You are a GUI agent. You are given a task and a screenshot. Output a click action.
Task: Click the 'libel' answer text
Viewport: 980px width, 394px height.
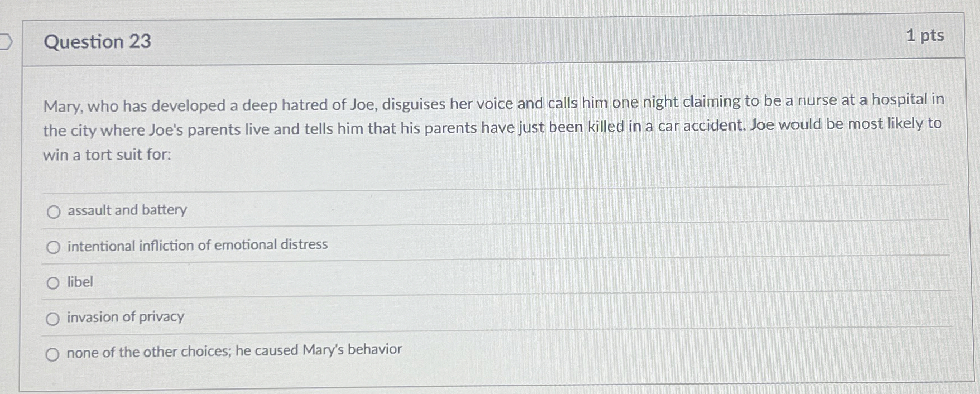[x=80, y=282]
